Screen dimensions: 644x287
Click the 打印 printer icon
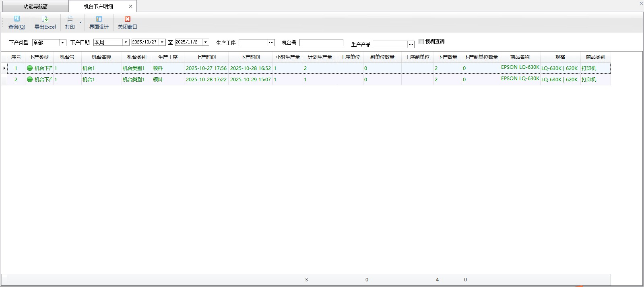click(70, 19)
